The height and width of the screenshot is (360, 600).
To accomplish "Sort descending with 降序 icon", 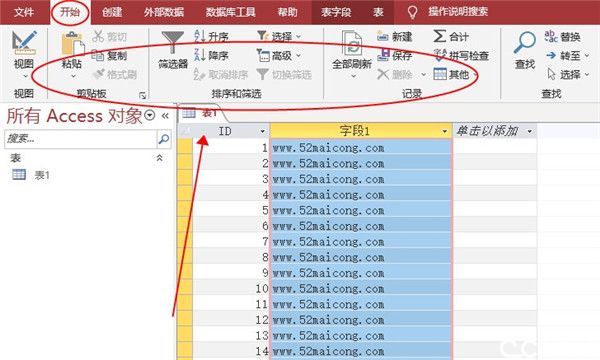I will coord(200,55).
